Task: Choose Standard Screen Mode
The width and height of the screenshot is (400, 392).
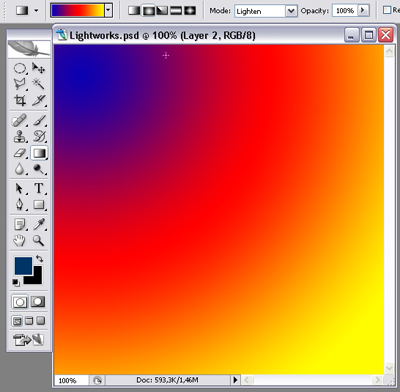Action: (x=17, y=321)
